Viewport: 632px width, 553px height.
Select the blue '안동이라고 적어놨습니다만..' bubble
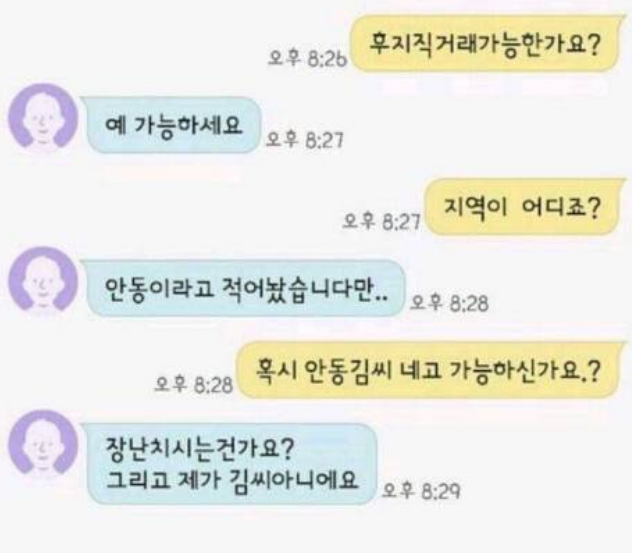pyautogui.click(x=245, y=288)
